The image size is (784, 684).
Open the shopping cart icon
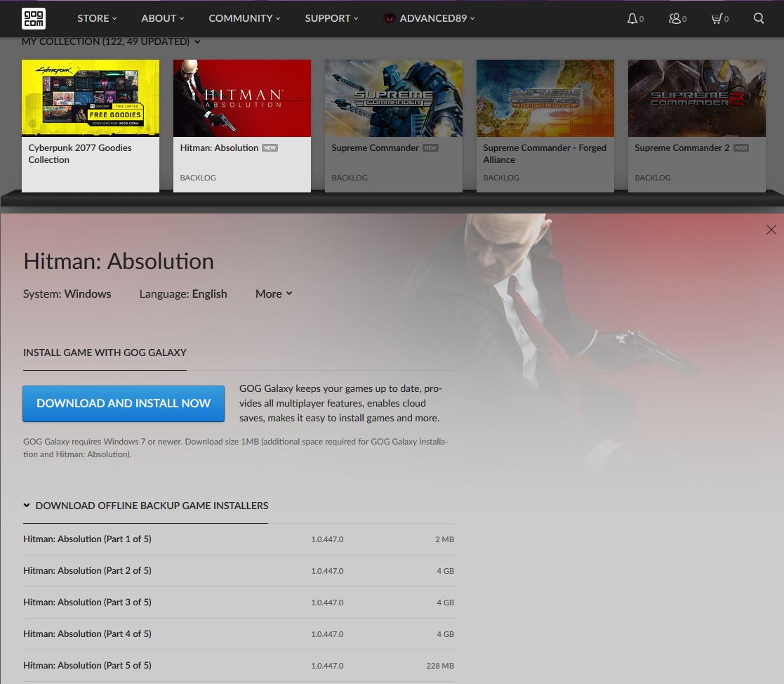coord(717,18)
